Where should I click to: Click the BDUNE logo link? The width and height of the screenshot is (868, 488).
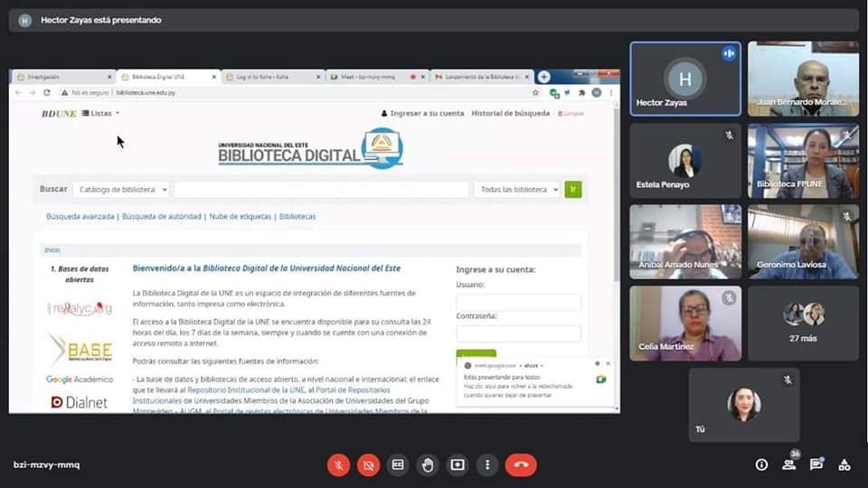tap(59, 114)
